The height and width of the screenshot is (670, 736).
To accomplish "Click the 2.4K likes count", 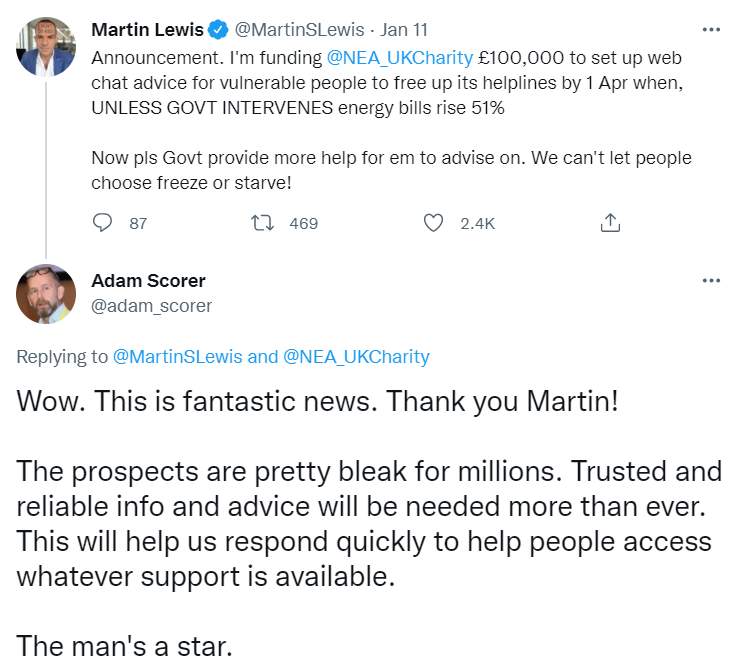I will pyautogui.click(x=477, y=224).
